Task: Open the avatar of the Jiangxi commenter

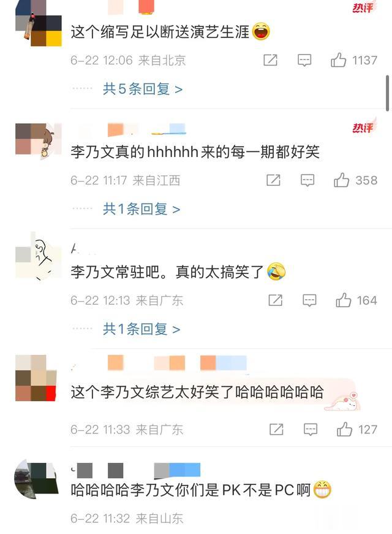Action: [38, 142]
